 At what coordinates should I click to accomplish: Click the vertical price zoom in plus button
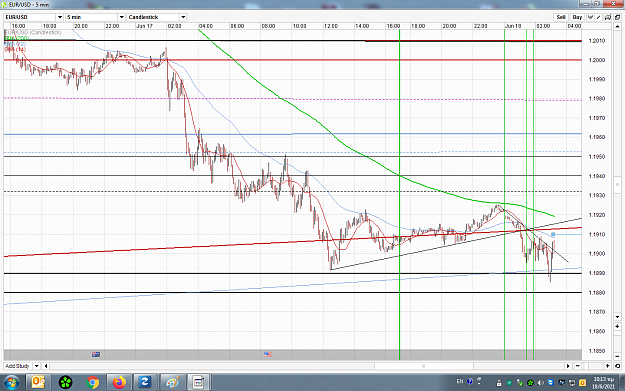tap(617, 326)
